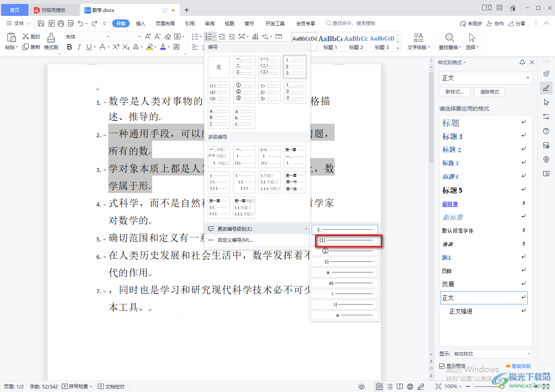The height and width of the screenshot is (392, 555).
Task: Toggle Strikethrough formatting
Action: [x=102, y=47]
